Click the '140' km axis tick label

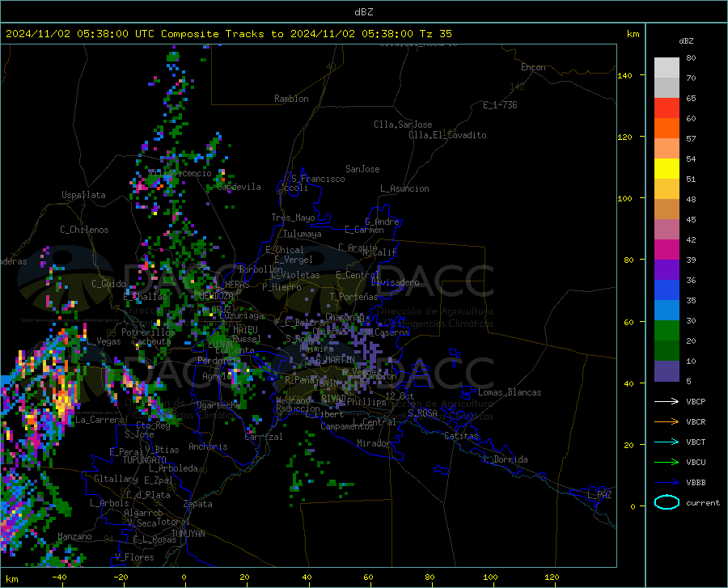coord(625,75)
